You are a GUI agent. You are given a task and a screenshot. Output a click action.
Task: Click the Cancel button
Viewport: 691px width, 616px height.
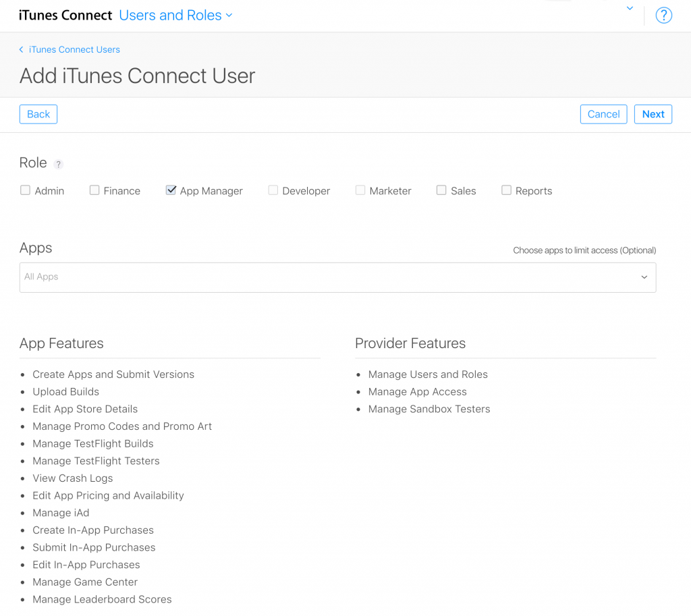603,114
